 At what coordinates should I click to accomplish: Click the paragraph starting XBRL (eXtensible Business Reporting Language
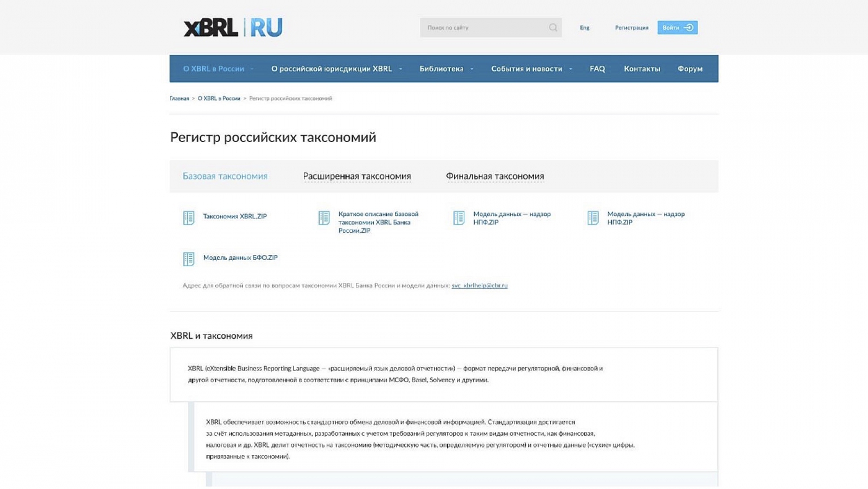click(x=396, y=374)
